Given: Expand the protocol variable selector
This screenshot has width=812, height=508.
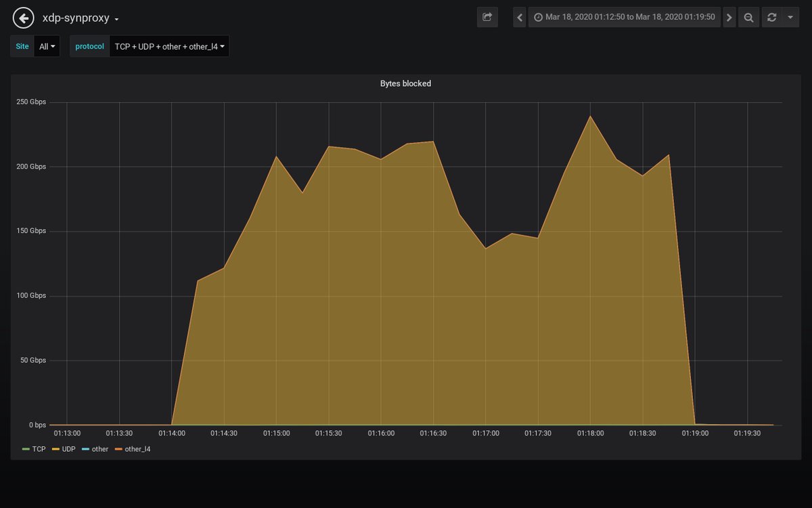Looking at the screenshot, I should tap(169, 46).
